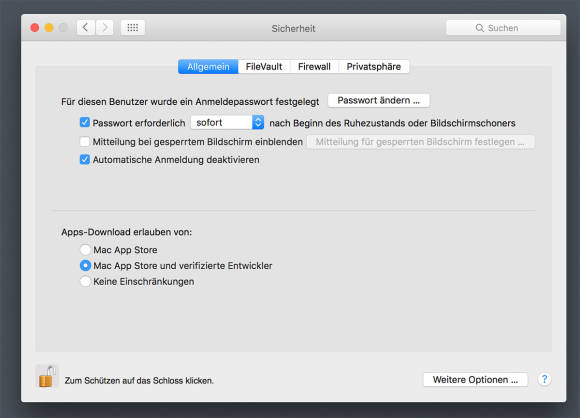Open help via question mark button

[544, 379]
